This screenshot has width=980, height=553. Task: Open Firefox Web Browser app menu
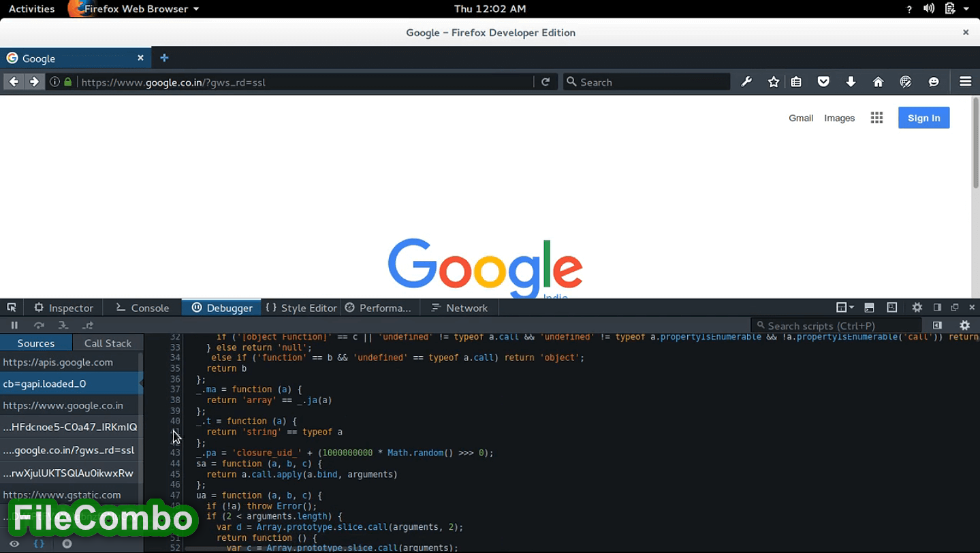(x=133, y=9)
